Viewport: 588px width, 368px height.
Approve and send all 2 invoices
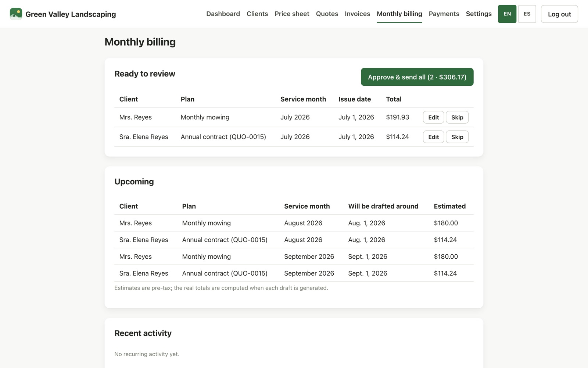tap(417, 77)
